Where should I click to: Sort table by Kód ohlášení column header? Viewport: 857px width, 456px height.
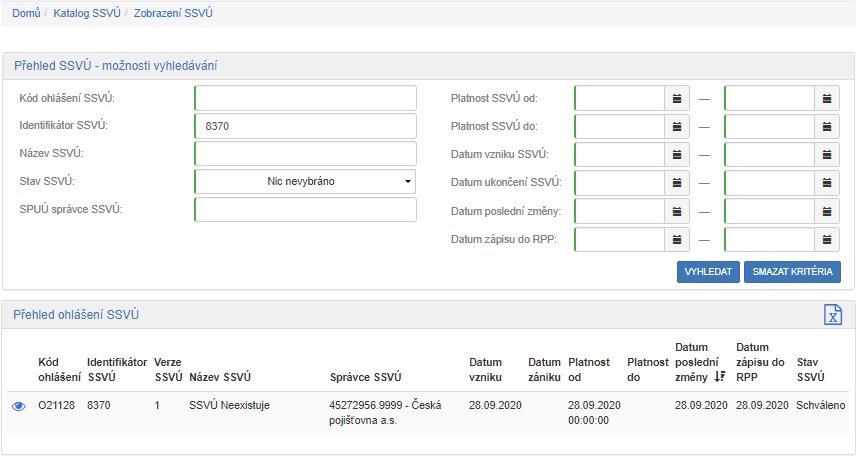tap(58, 369)
